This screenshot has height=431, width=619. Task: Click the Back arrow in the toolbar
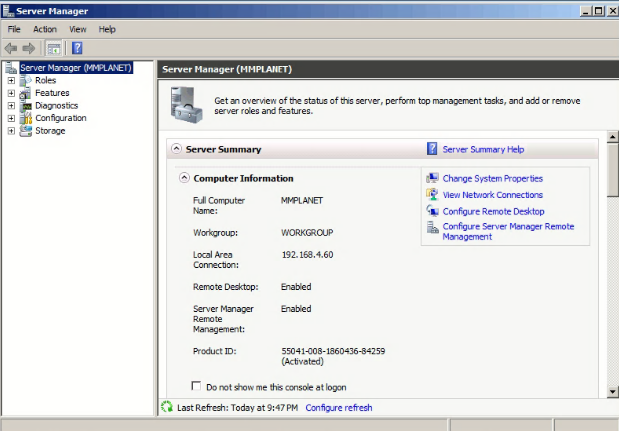click(x=11, y=48)
